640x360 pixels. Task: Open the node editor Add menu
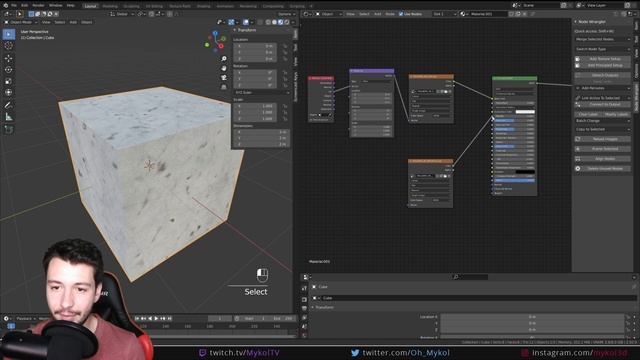pos(377,14)
